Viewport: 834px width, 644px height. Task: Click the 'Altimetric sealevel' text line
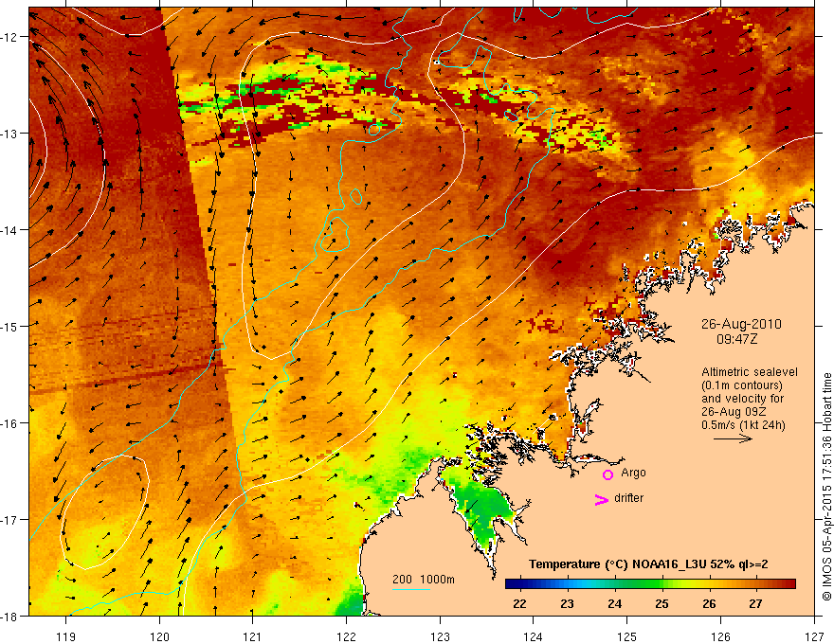[x=750, y=372]
